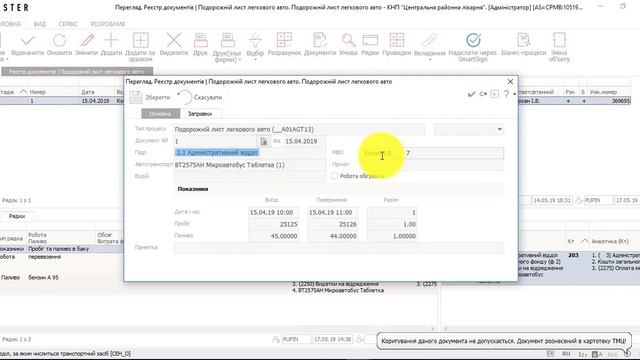Open the Заправки tab in the dialog
640x360 pixels.
[x=200, y=114]
